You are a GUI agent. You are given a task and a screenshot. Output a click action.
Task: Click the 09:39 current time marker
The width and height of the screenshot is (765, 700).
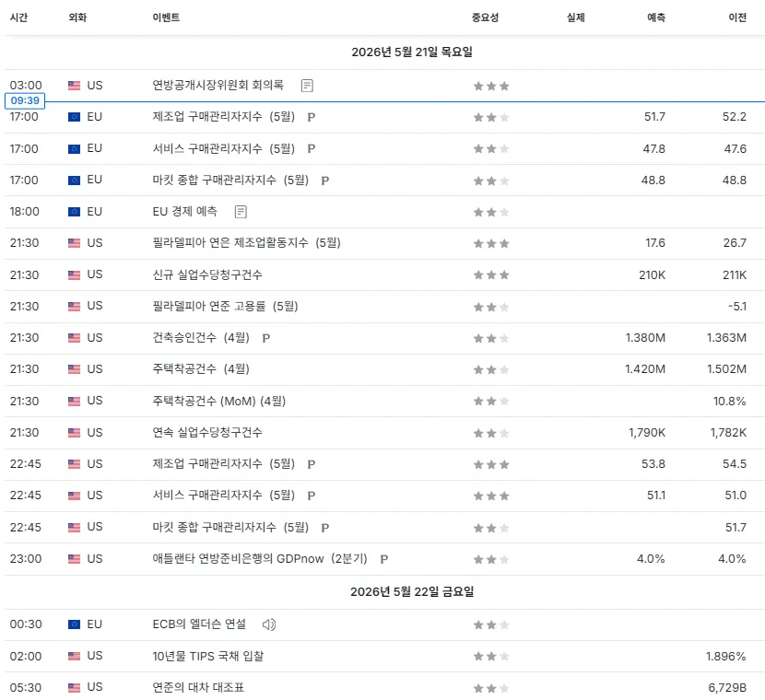25,101
